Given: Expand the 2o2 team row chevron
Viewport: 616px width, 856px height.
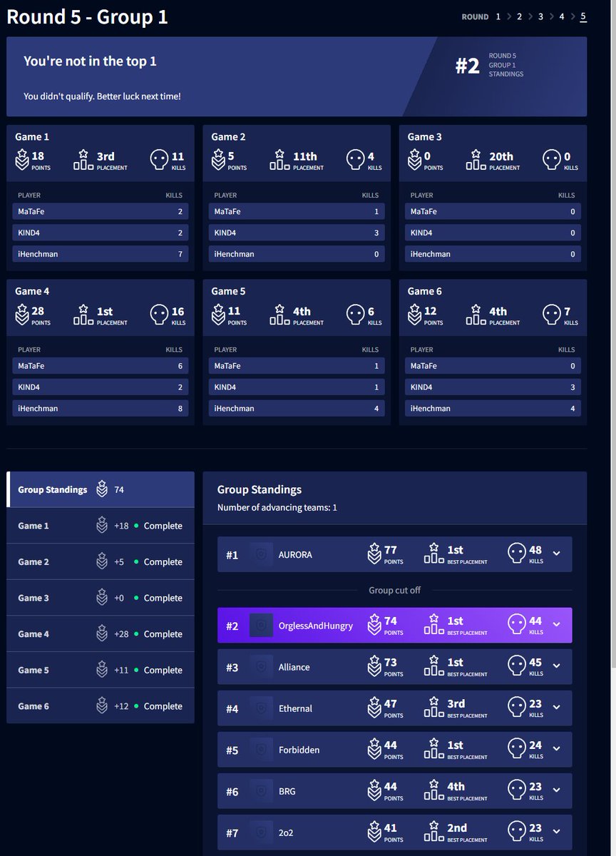Looking at the screenshot, I should (x=557, y=832).
